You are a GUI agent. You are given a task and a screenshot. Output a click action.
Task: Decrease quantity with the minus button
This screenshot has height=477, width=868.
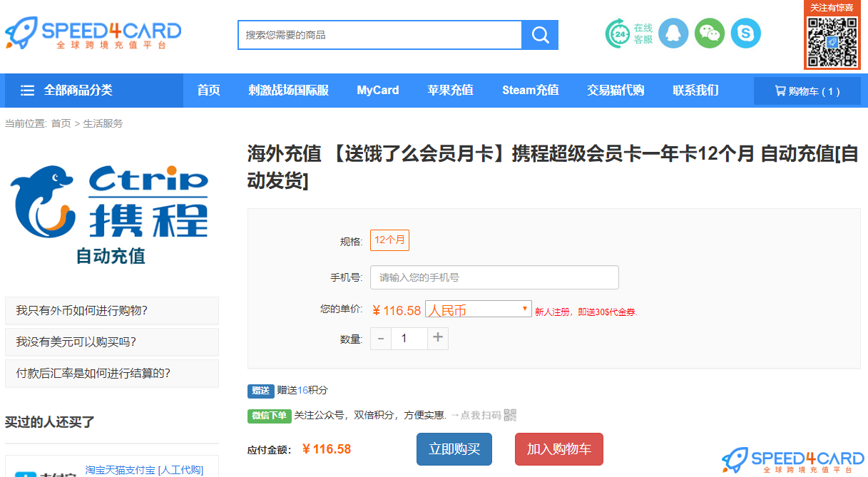381,339
